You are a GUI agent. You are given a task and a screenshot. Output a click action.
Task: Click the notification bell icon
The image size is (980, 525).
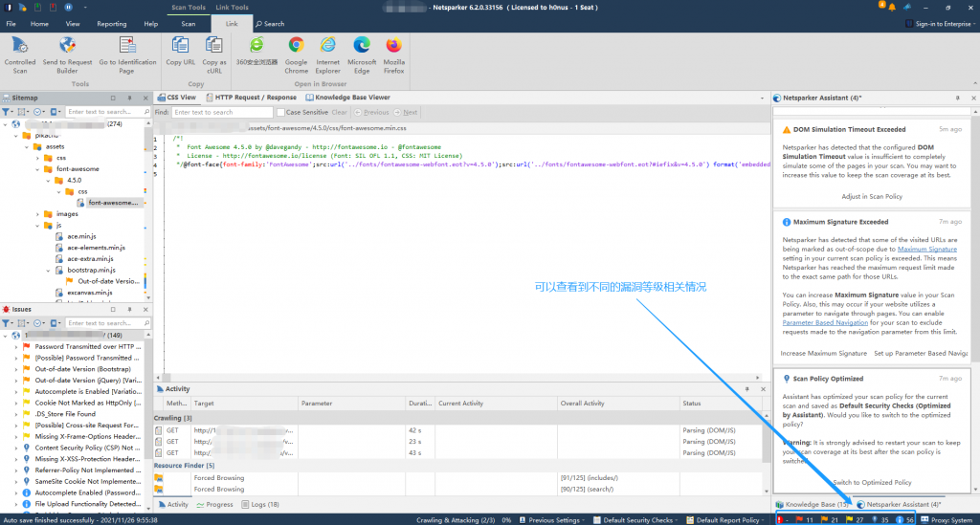[x=892, y=8]
